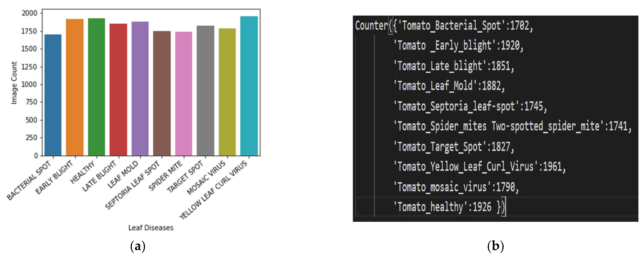Click the "Image Count" y-axis label
Image resolution: width=644 pixels, height=259 pixels.
pyautogui.click(x=14, y=83)
